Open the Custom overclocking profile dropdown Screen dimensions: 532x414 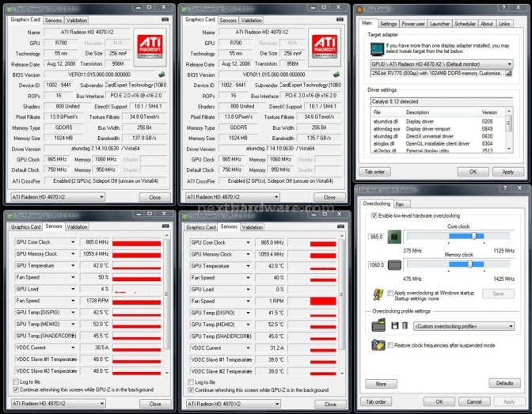tap(464, 326)
